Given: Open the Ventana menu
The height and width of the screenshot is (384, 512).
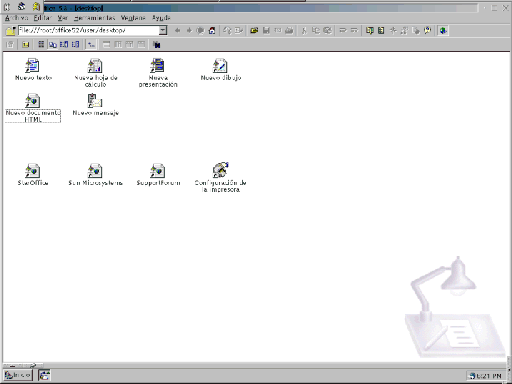Looking at the screenshot, I should point(133,18).
